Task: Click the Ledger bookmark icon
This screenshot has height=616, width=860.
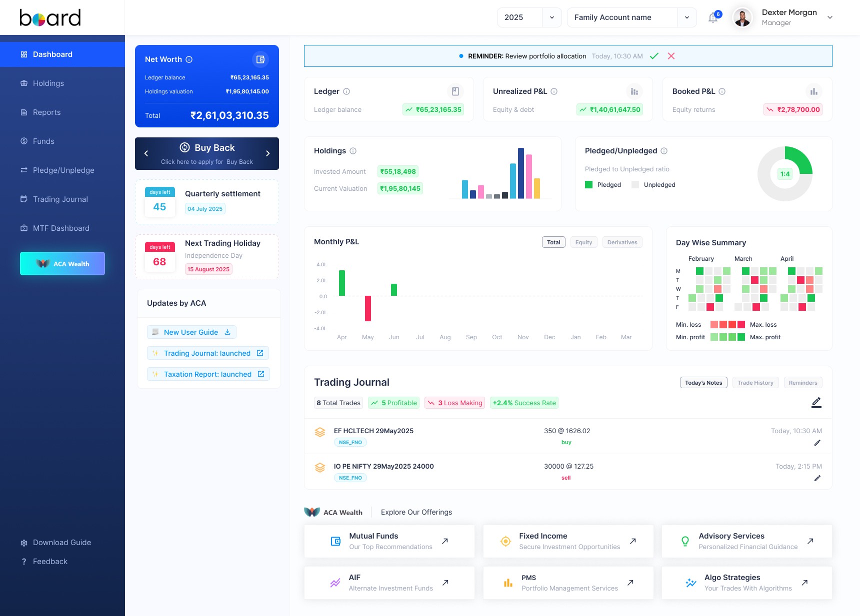Action: point(455,91)
